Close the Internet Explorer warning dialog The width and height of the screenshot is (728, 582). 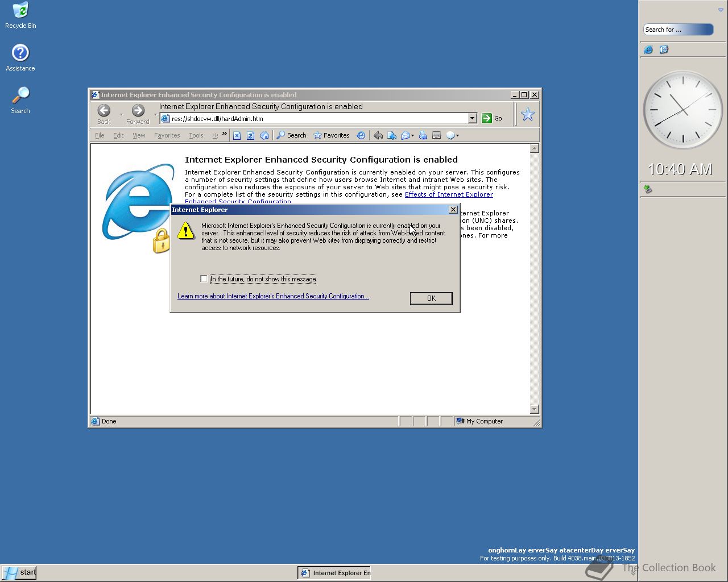click(x=453, y=210)
